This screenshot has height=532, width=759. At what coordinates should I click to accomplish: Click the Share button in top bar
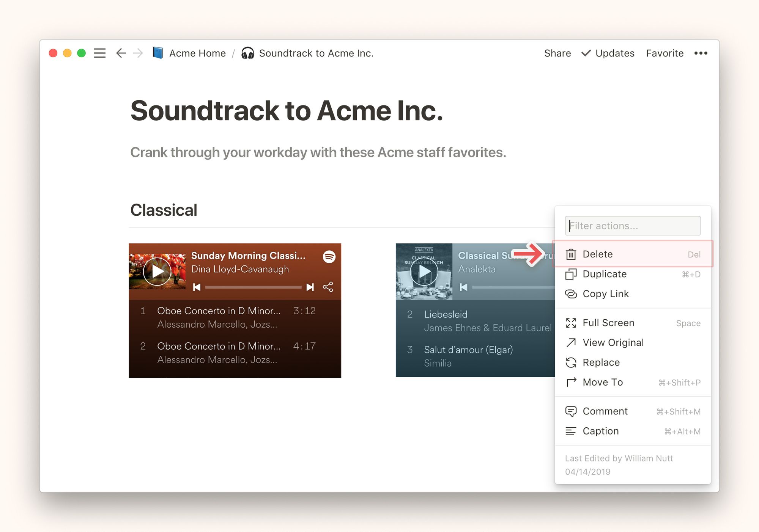[557, 53]
